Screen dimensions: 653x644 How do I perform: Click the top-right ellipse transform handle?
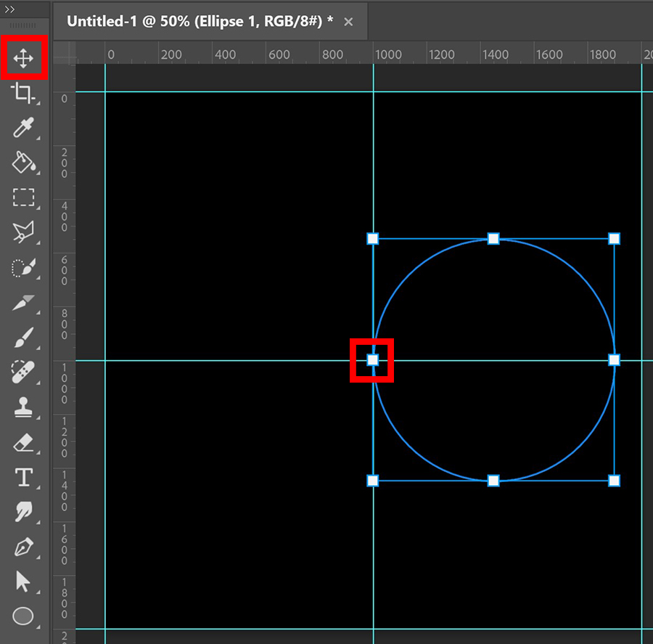pyautogui.click(x=615, y=239)
